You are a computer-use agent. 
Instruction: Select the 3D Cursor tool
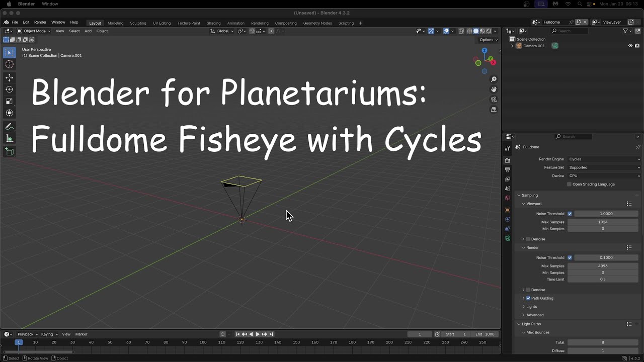point(9,64)
